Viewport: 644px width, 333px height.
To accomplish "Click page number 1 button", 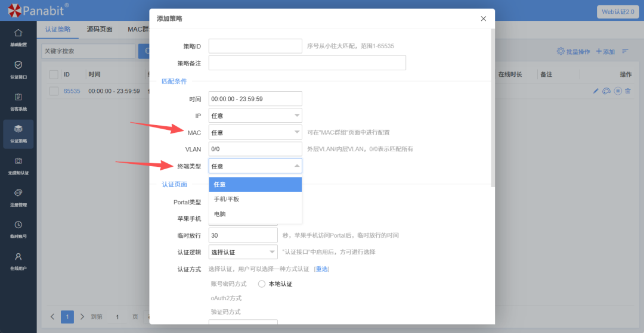I will click(67, 316).
